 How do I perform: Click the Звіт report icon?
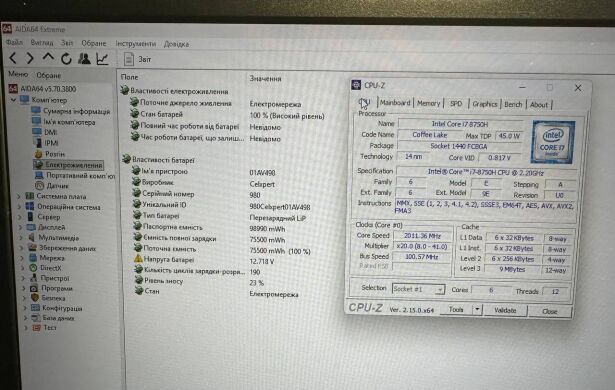point(128,59)
